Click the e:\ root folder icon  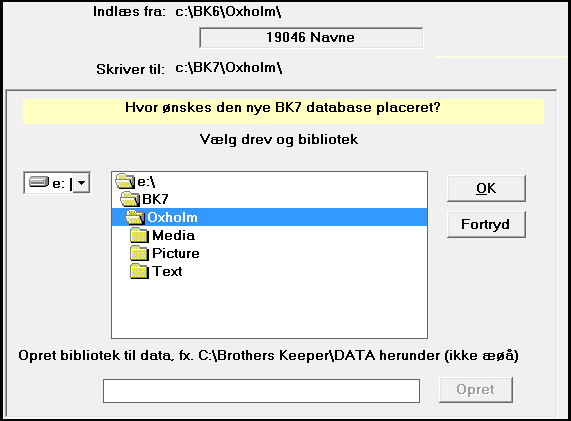point(126,181)
